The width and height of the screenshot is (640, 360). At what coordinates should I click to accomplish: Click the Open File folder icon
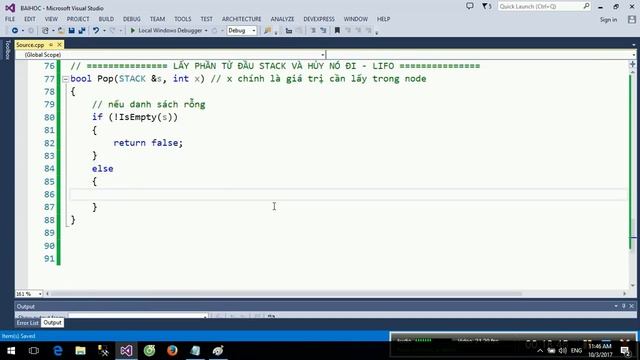click(x=61, y=31)
